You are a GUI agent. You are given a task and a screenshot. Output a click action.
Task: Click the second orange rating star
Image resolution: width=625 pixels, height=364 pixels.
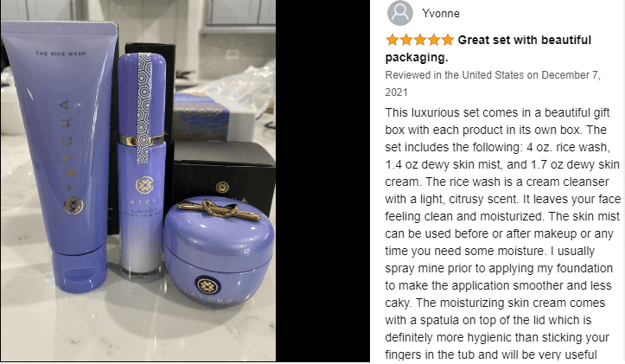coord(406,40)
